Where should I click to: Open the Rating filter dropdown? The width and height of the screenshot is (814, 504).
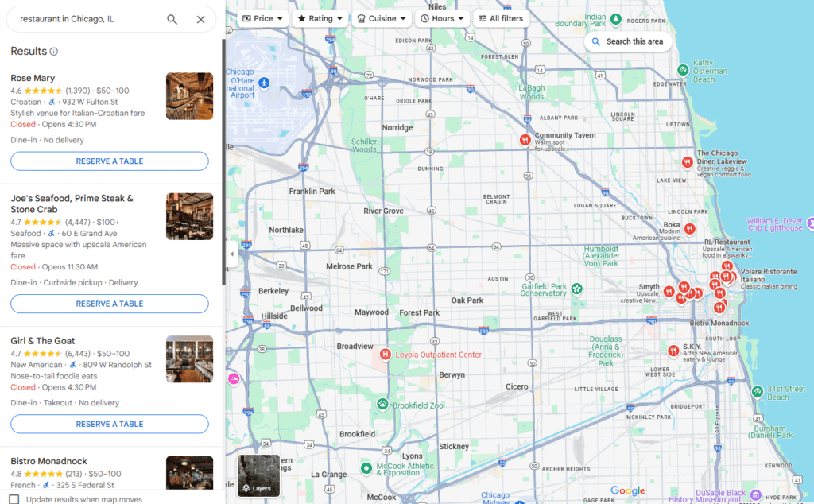point(320,17)
